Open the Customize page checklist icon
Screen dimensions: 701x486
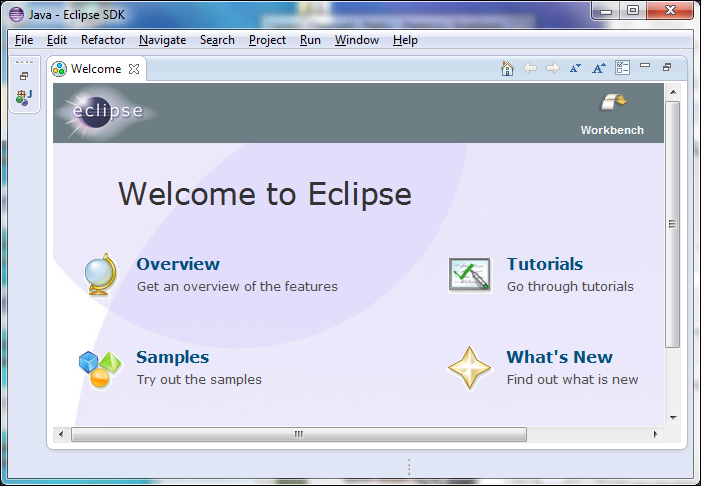tap(622, 68)
